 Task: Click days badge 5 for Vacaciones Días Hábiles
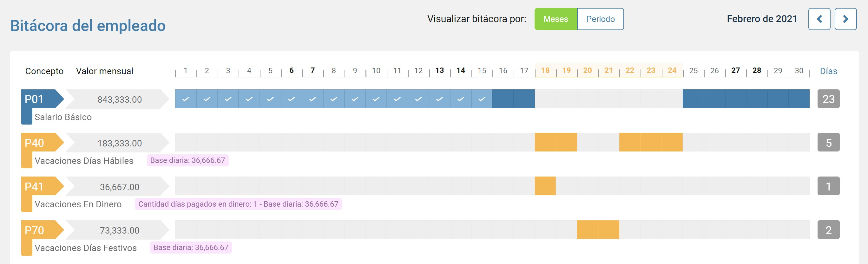829,142
